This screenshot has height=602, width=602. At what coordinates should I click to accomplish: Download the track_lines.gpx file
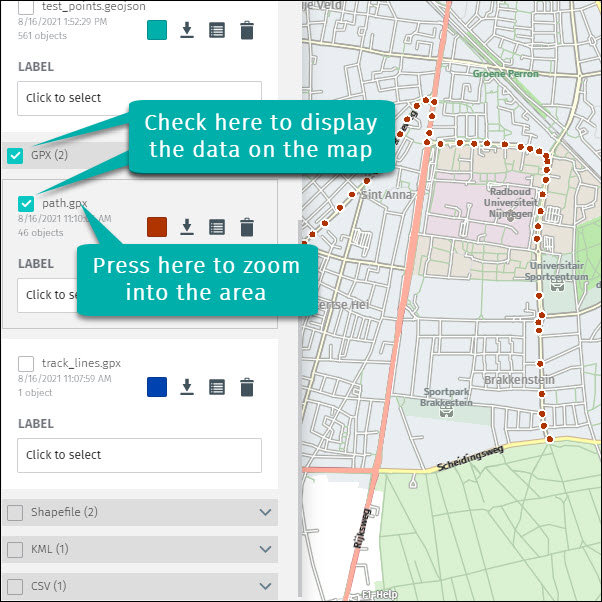coord(187,387)
